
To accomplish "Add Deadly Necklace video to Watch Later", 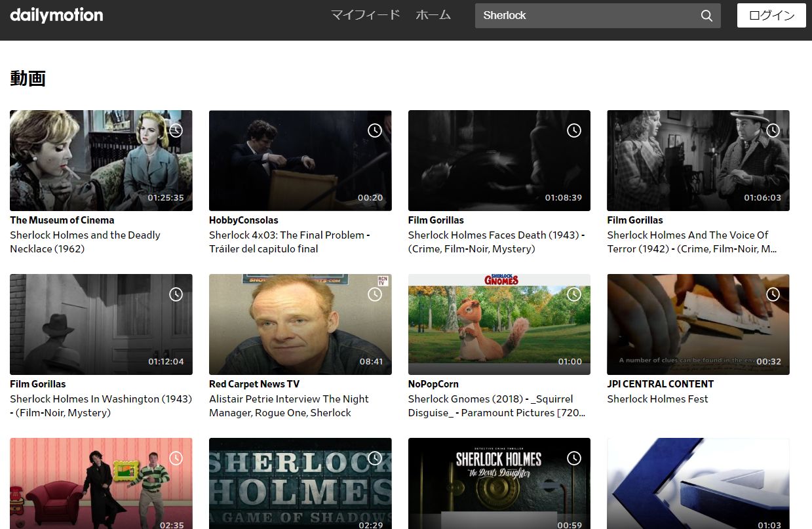I will click(x=176, y=130).
